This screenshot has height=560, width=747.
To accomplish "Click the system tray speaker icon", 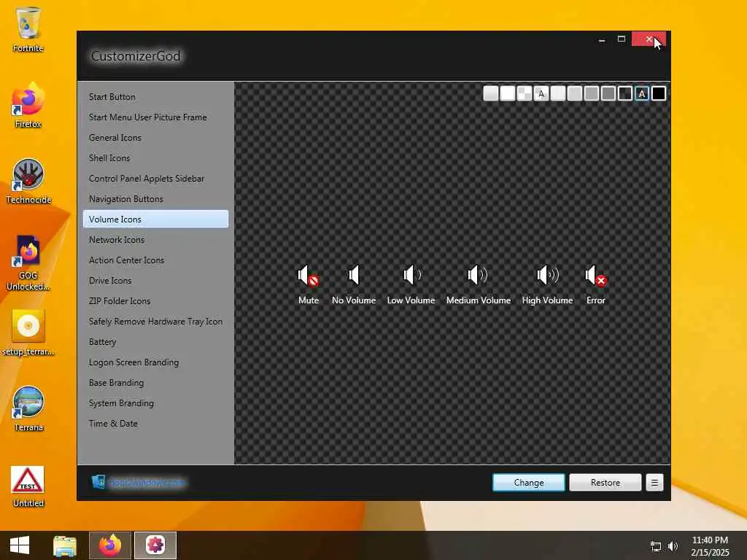I will (x=673, y=546).
